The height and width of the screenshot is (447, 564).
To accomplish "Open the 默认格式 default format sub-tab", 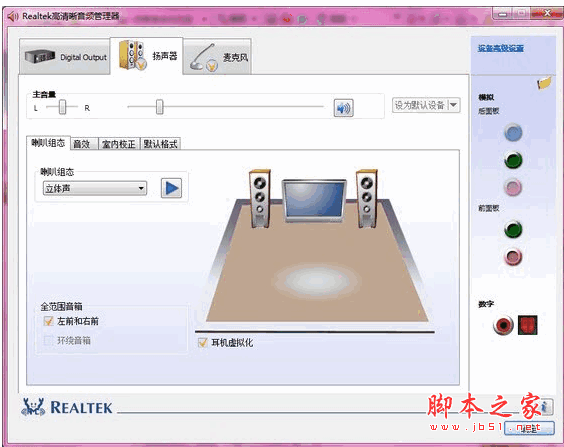I will 160,144.
